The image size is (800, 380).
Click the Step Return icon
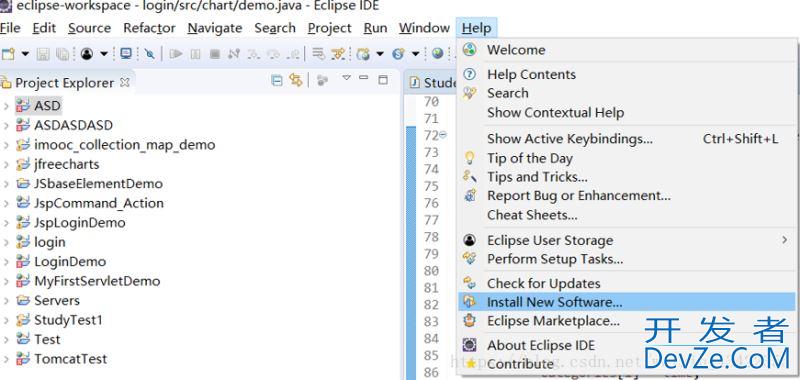tap(294, 54)
